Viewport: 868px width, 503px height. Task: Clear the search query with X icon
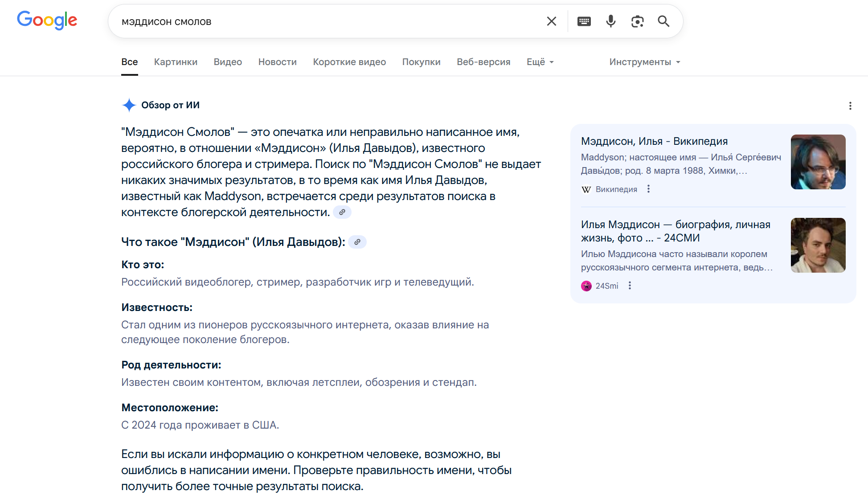pyautogui.click(x=551, y=21)
